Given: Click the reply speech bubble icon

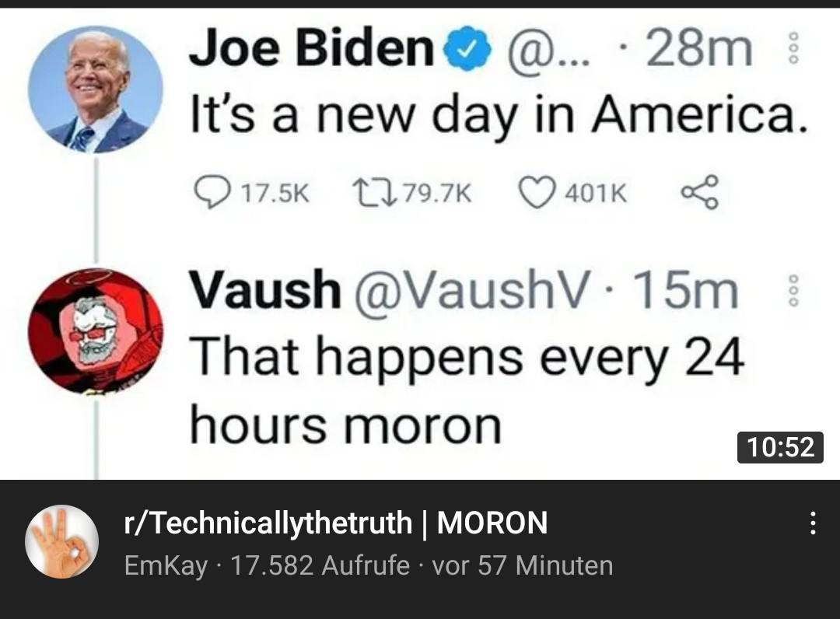Looking at the screenshot, I should 208,193.
